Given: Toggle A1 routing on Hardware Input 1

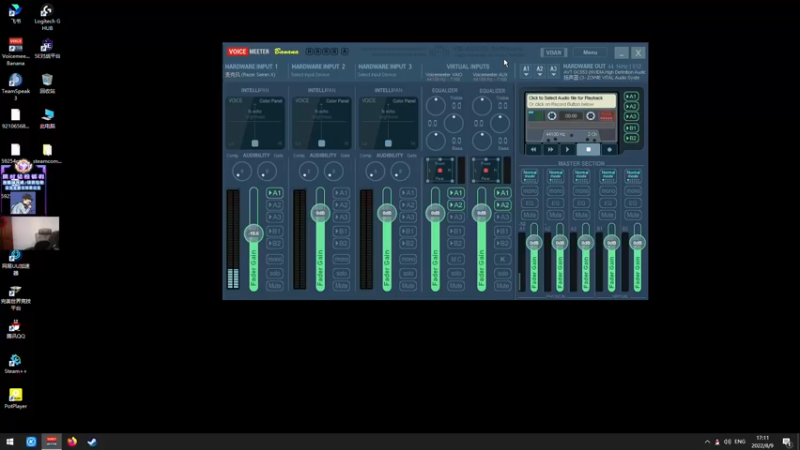Looking at the screenshot, I should coord(274,193).
